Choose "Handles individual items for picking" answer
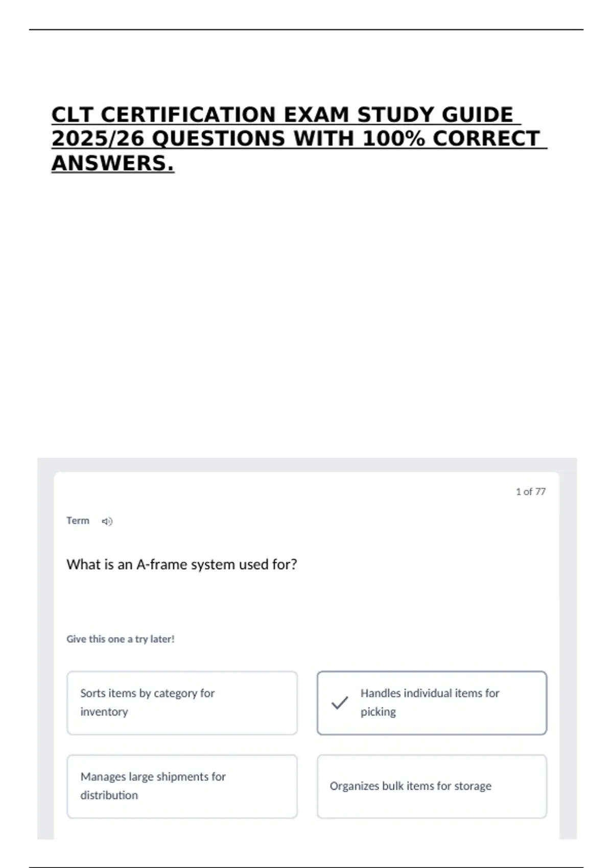The image size is (613, 868). click(432, 703)
